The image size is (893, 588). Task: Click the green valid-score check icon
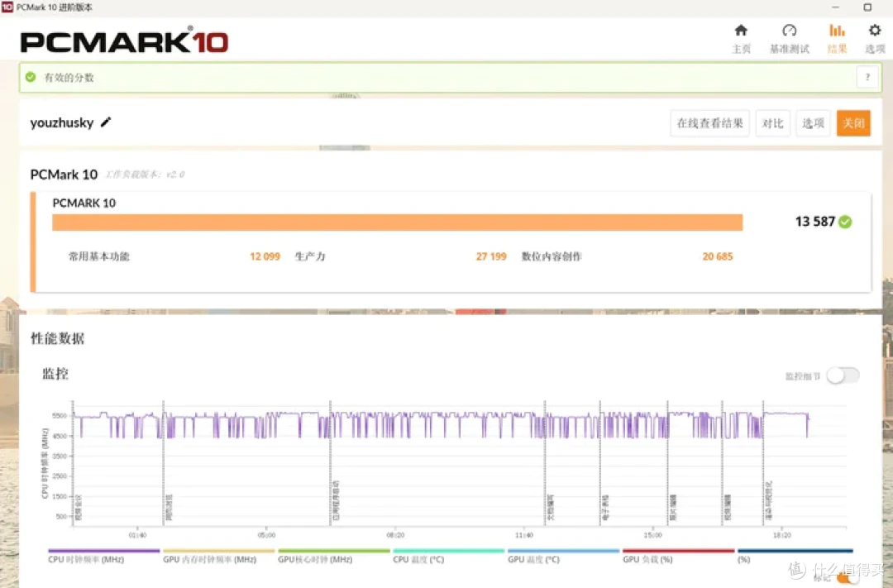point(31,77)
